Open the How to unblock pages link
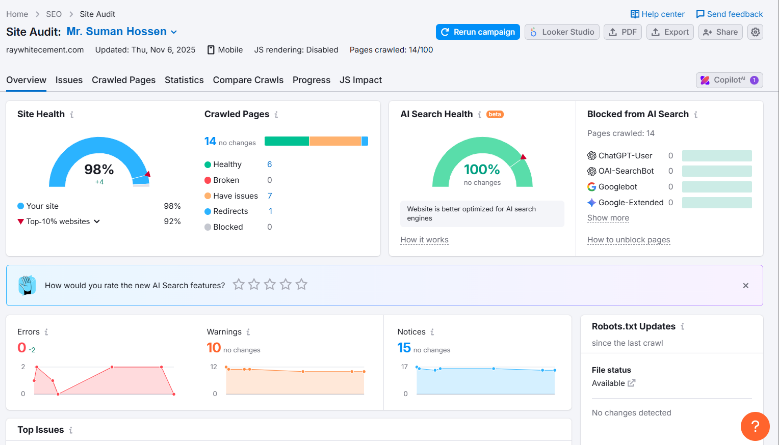 [628, 240]
